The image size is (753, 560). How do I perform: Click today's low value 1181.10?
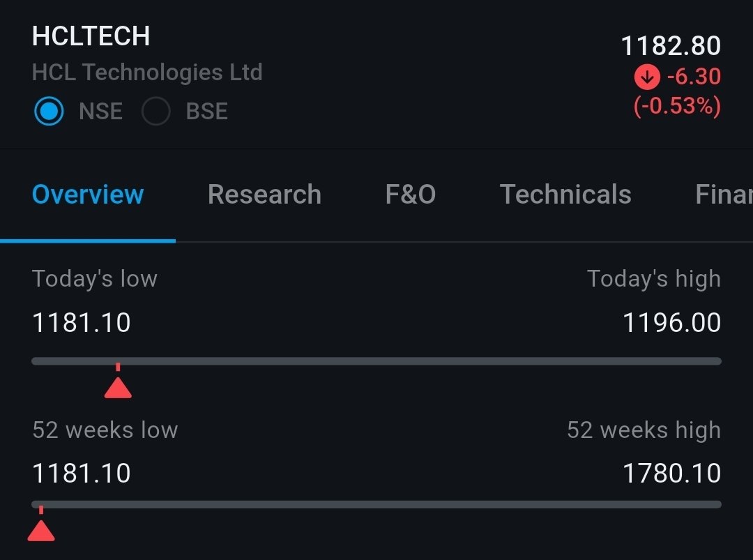[x=81, y=323]
